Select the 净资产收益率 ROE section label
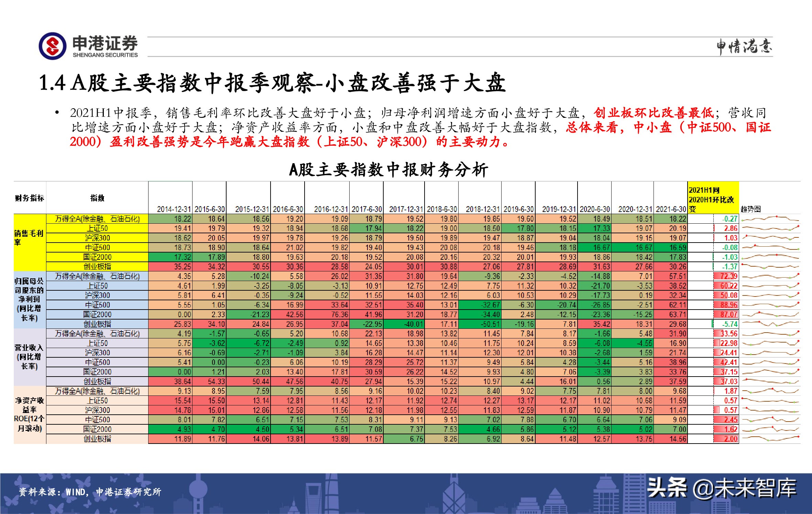The width and height of the screenshot is (812, 514). [x=30, y=414]
